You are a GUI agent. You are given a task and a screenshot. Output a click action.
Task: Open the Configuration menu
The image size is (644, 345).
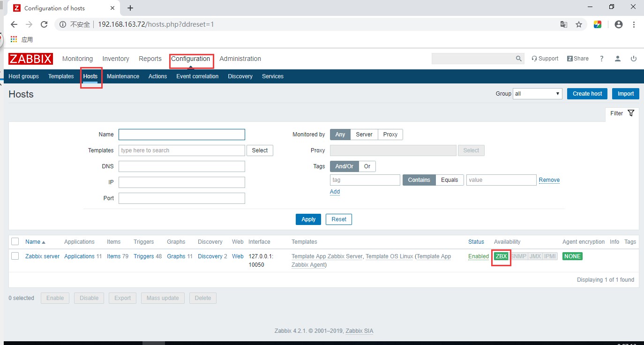point(190,59)
